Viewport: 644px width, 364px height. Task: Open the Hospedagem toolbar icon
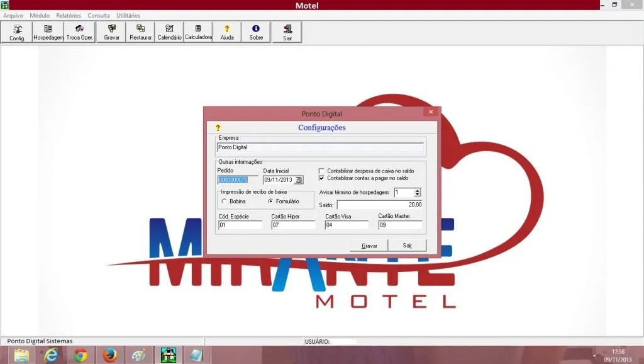click(48, 32)
